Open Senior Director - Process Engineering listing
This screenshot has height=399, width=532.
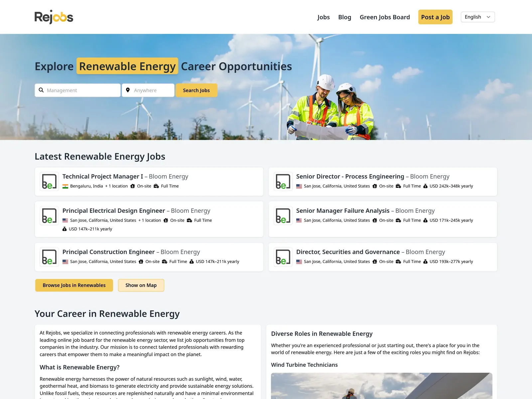click(350, 177)
